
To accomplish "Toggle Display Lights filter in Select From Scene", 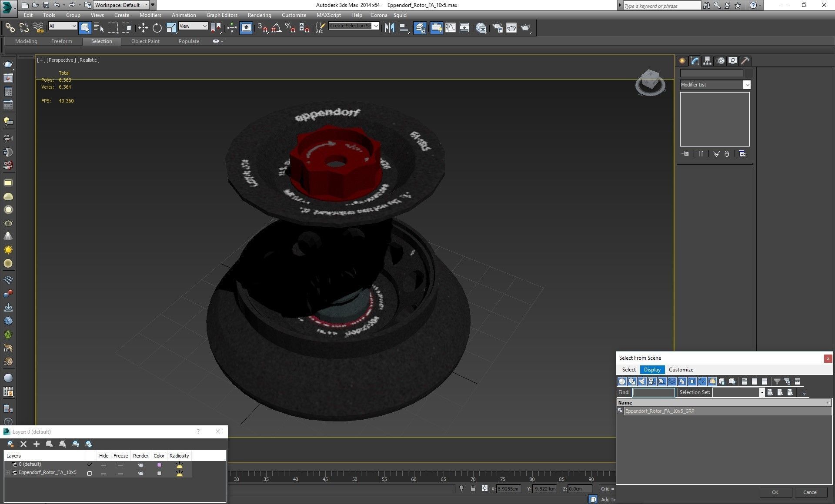I will [x=642, y=381].
